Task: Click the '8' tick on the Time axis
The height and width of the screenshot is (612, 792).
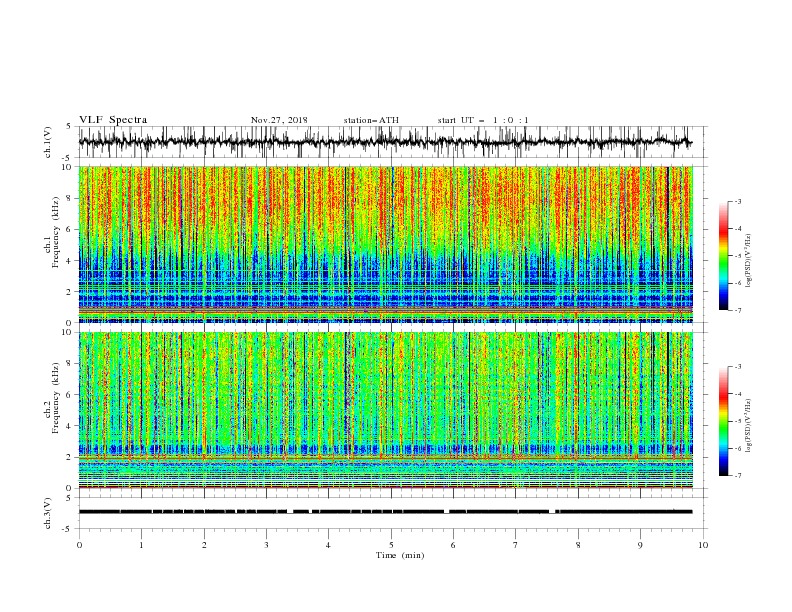Action: pyautogui.click(x=578, y=545)
